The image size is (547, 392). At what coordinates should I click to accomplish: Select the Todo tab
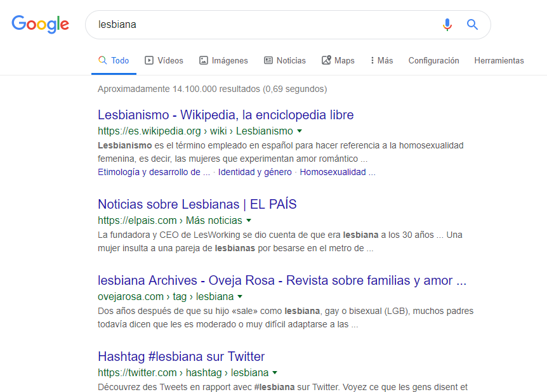tap(114, 61)
